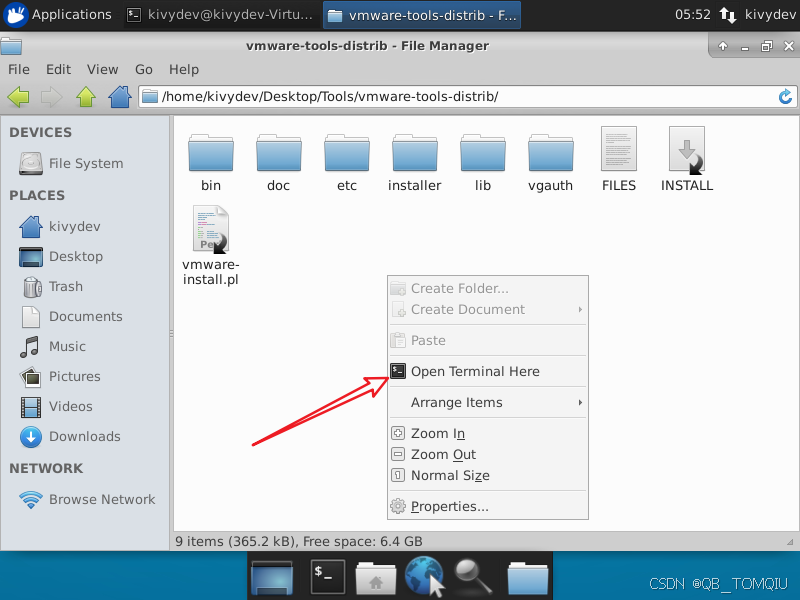The height and width of the screenshot is (600, 800).
Task: Open Documents in the sidebar
Action: click(71, 317)
